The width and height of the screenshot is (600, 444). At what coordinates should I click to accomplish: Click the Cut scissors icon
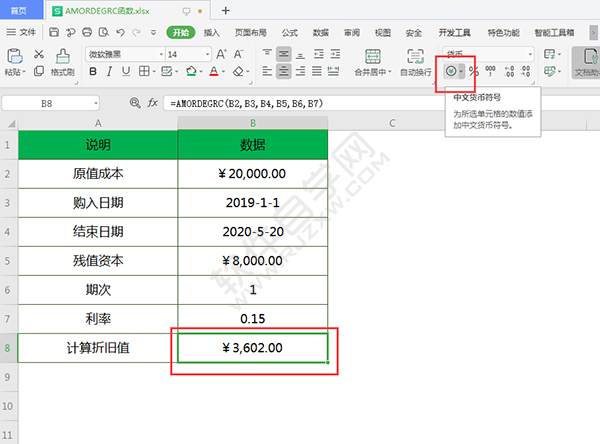pyautogui.click(x=39, y=54)
